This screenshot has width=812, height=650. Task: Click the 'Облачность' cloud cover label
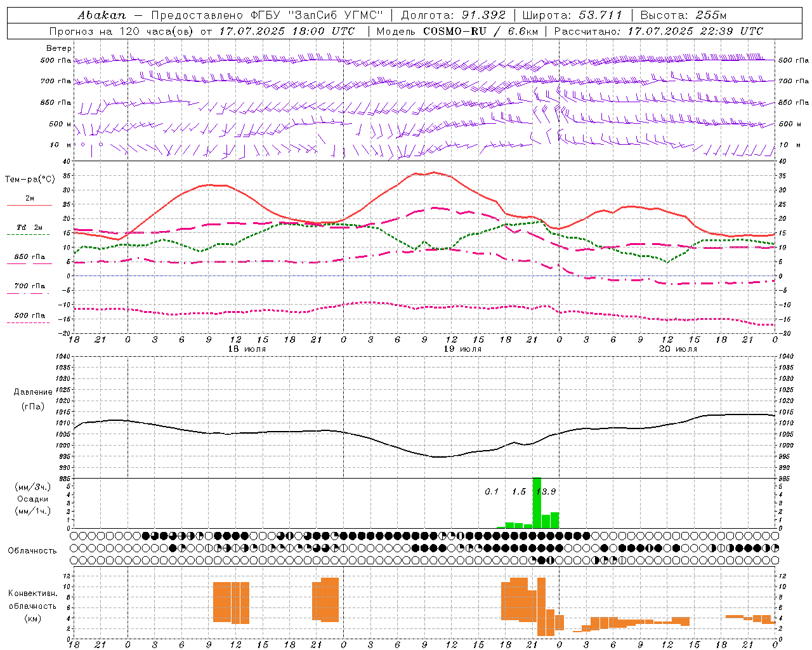click(x=32, y=551)
